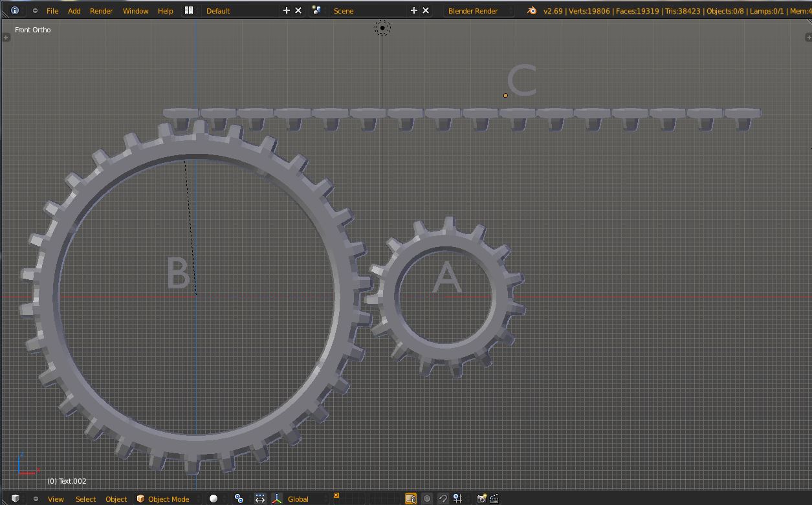Edit the Scene name field
Image resolution: width=812 pixels, height=505 pixels.
point(366,10)
